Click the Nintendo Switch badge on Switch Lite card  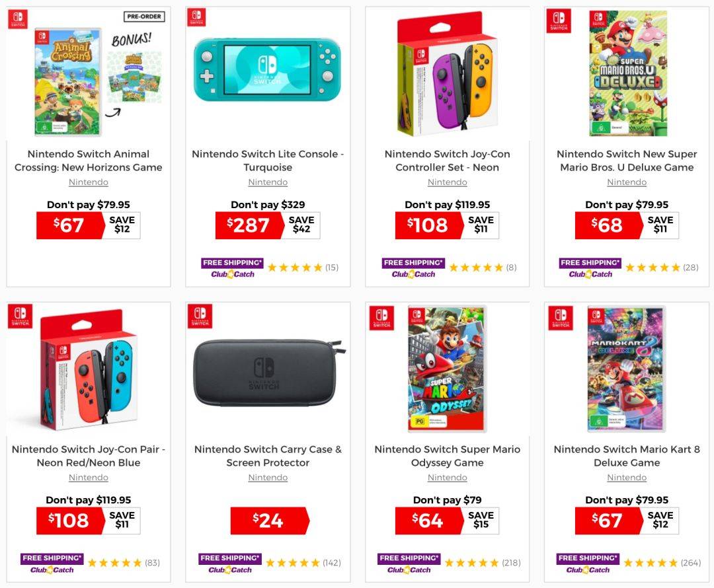197,17
